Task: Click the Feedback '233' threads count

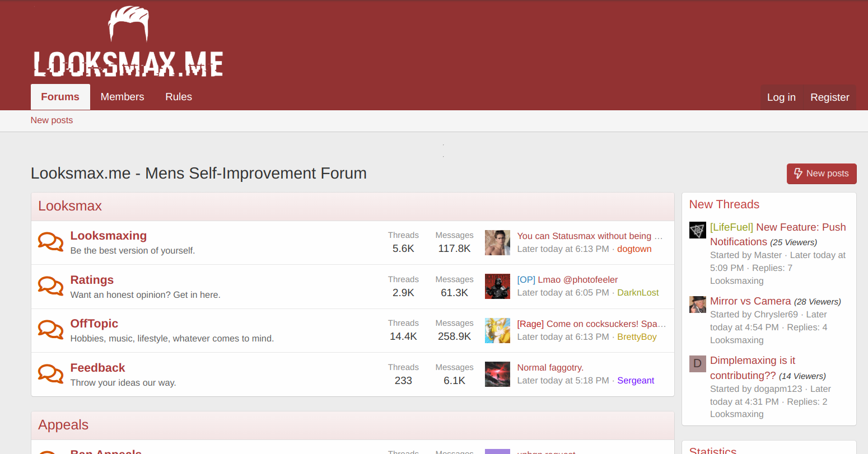Action: (403, 381)
